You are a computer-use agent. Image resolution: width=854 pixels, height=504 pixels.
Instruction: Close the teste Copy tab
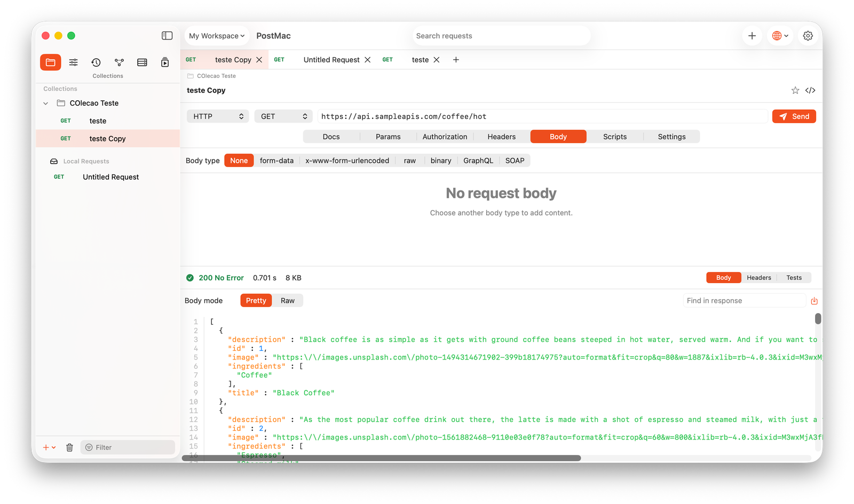[259, 60]
